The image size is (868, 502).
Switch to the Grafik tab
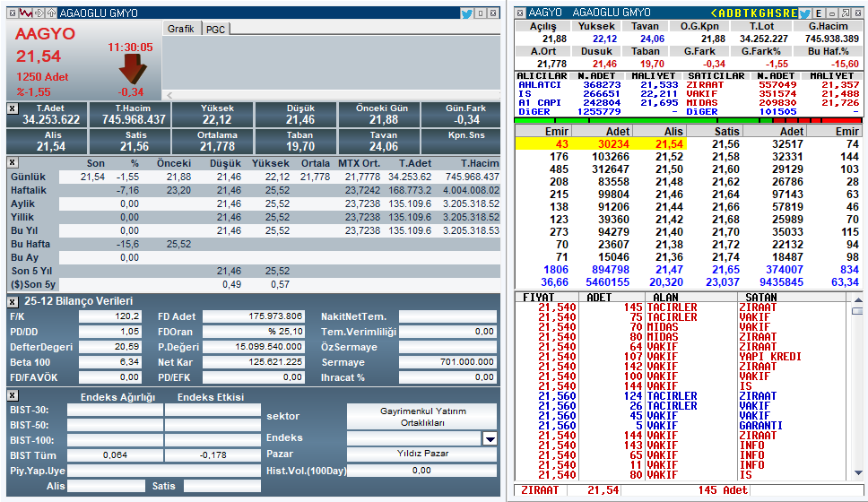181,29
